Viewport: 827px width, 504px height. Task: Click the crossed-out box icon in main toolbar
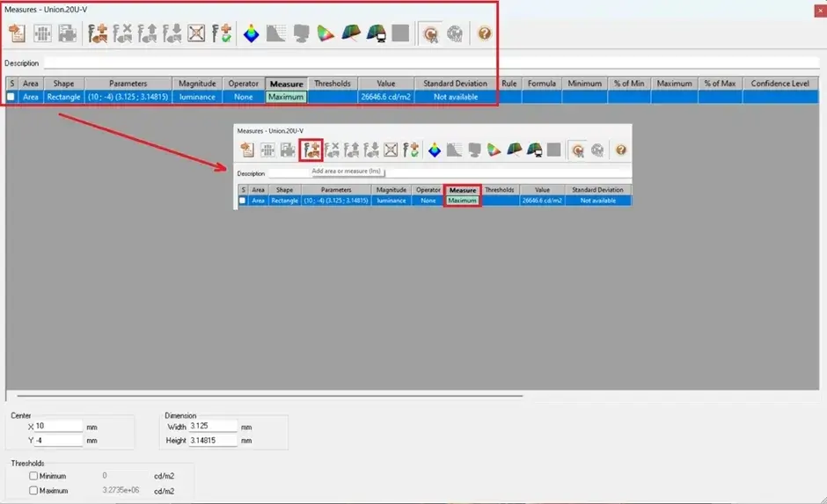(196, 33)
